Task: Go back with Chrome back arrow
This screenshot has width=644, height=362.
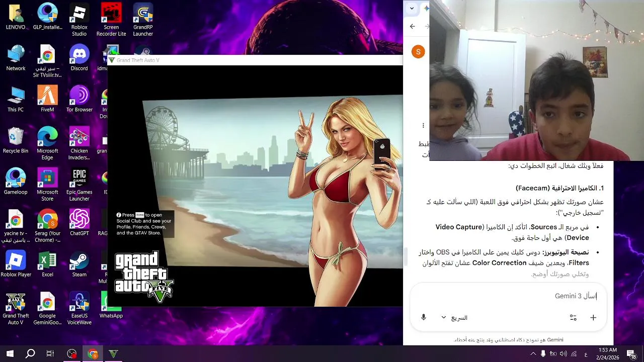Action: click(413, 26)
